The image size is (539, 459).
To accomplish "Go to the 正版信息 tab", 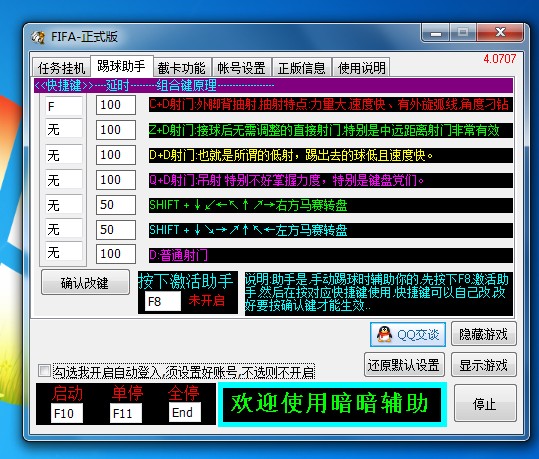I will [301, 67].
